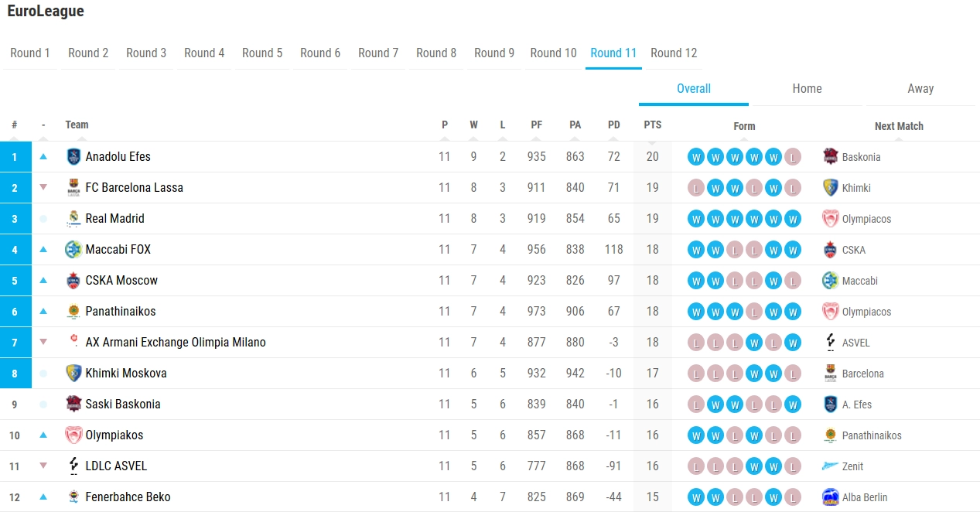Click A. Efes logo in Next Match column

831,404
